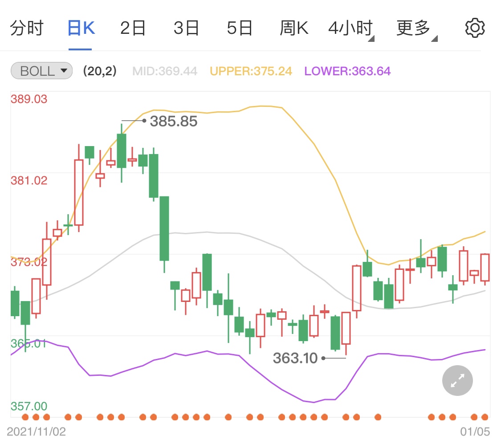Screen dimensions: 501x448
Task: Click the gear icon beside 更多
Action: click(475, 27)
